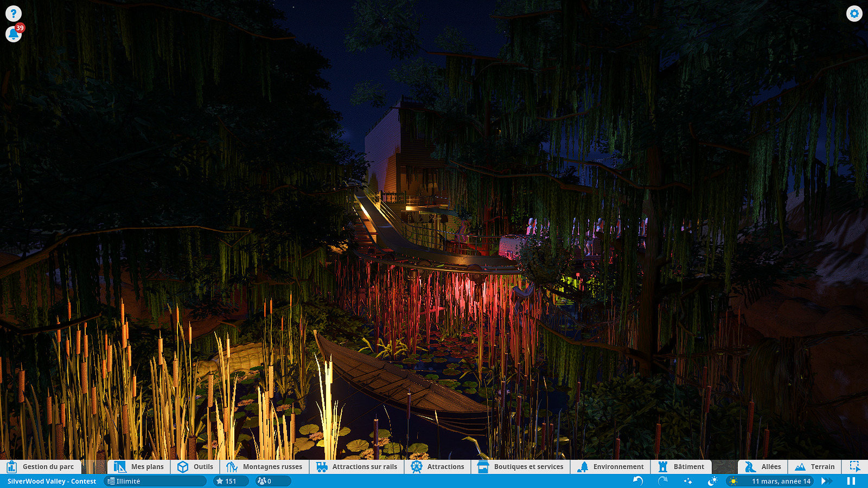Open the settings gear icon
This screenshot has width=868, height=488.
[x=854, y=14]
